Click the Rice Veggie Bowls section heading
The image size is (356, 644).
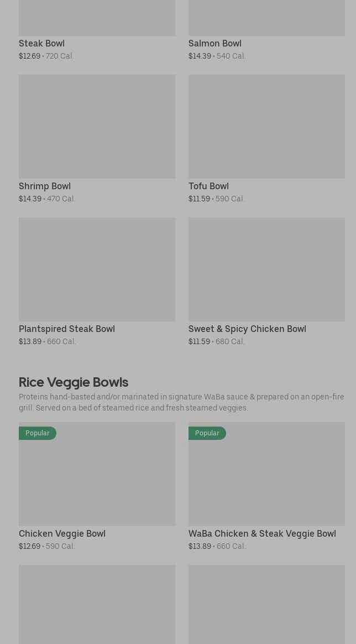(x=74, y=382)
